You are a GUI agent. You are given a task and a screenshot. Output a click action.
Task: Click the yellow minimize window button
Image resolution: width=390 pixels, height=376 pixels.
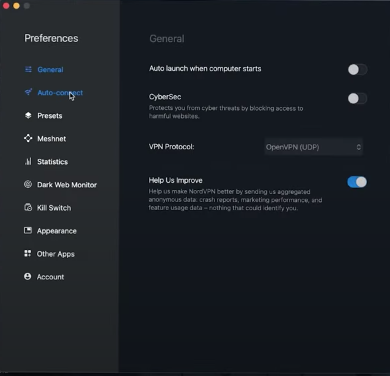16,6
